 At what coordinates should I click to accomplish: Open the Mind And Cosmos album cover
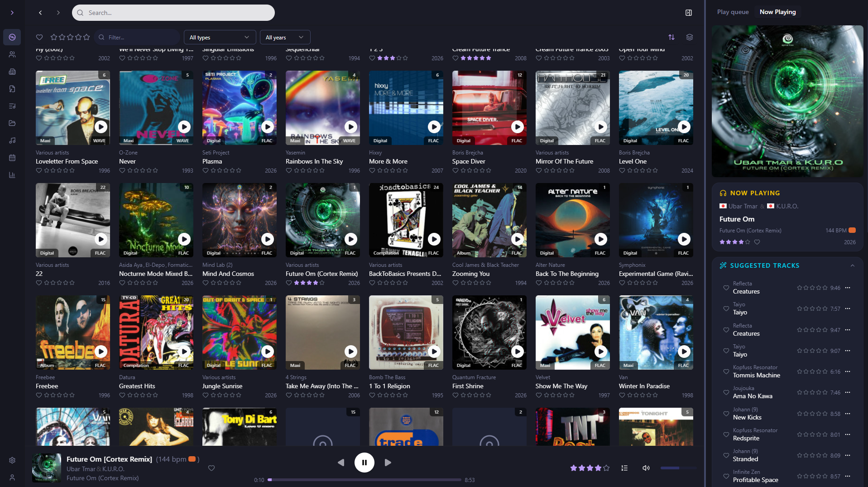239,220
